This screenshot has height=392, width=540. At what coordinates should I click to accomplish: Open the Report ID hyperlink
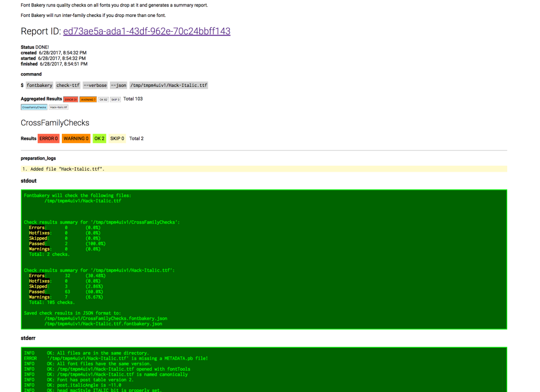[147, 31]
